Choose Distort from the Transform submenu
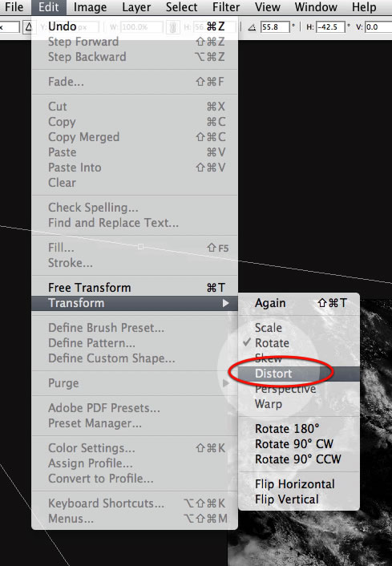Viewport: 392px width, 566px height. coord(273,374)
